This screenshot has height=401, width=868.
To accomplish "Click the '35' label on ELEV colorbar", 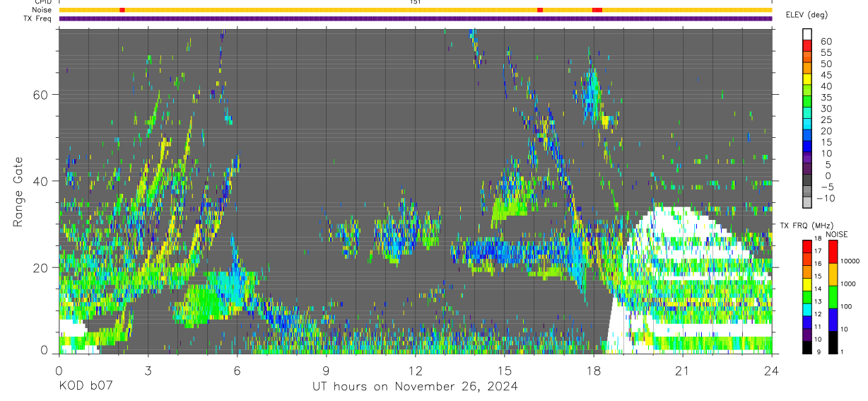I will [x=826, y=98].
